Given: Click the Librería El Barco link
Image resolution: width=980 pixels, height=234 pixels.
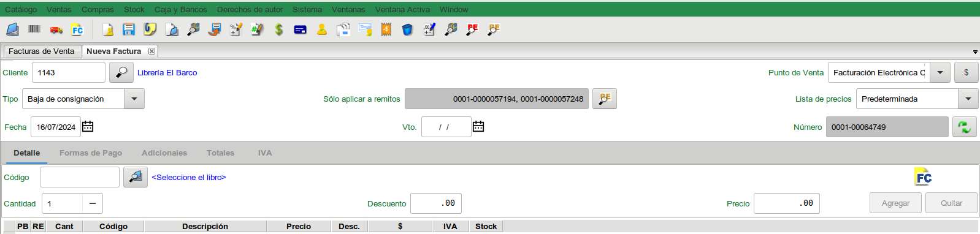Looking at the screenshot, I should pyautogui.click(x=167, y=72).
